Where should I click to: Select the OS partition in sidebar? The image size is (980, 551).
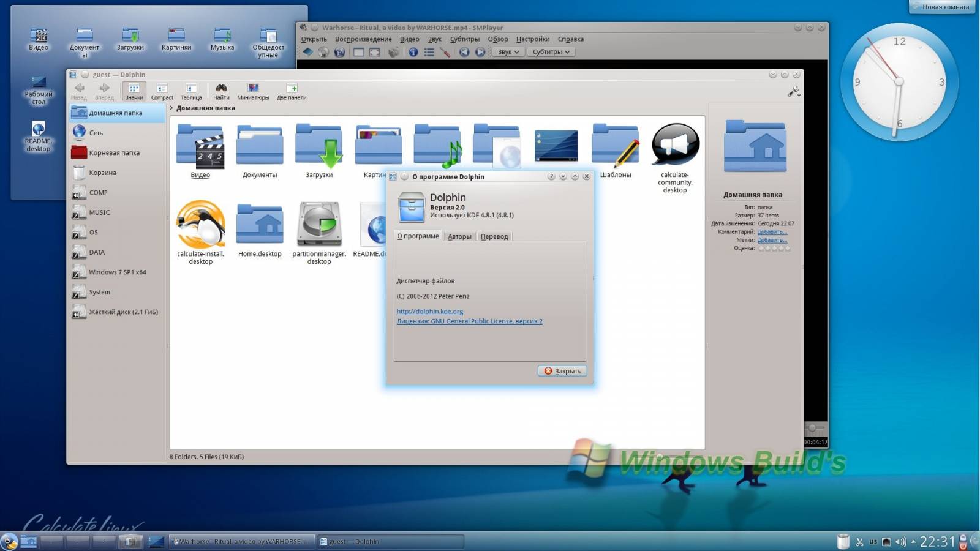point(118,232)
